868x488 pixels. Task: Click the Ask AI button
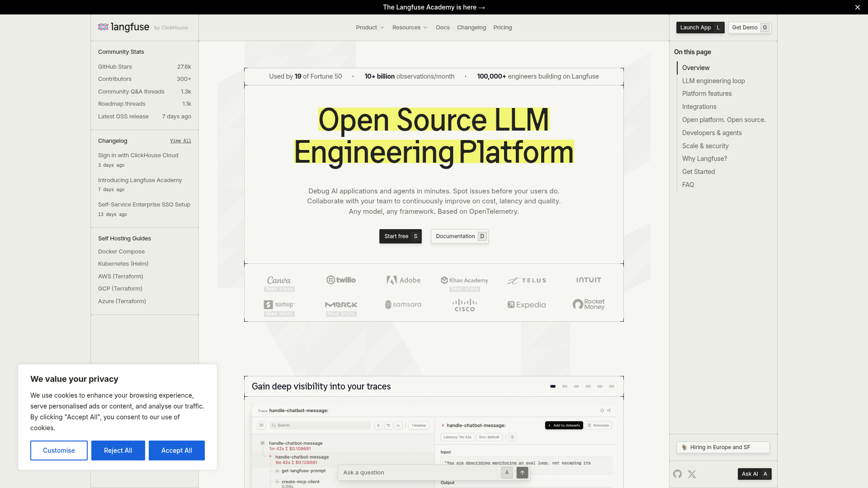point(755,474)
